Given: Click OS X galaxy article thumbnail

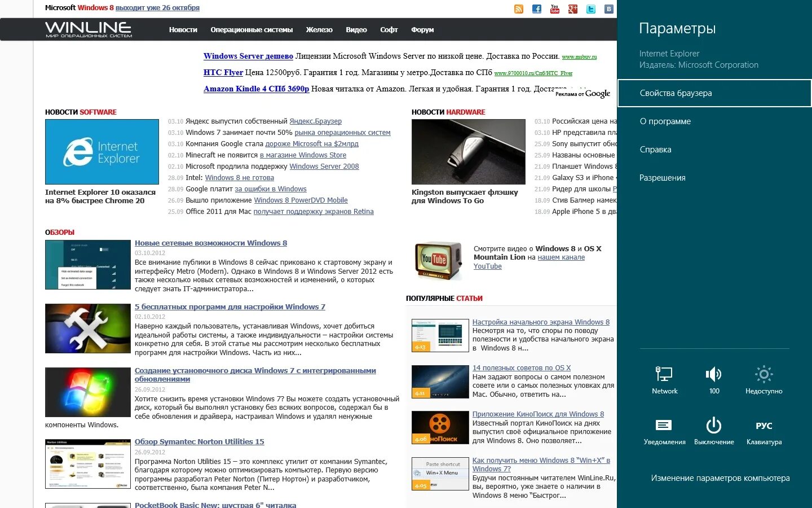Looking at the screenshot, I should [x=440, y=382].
